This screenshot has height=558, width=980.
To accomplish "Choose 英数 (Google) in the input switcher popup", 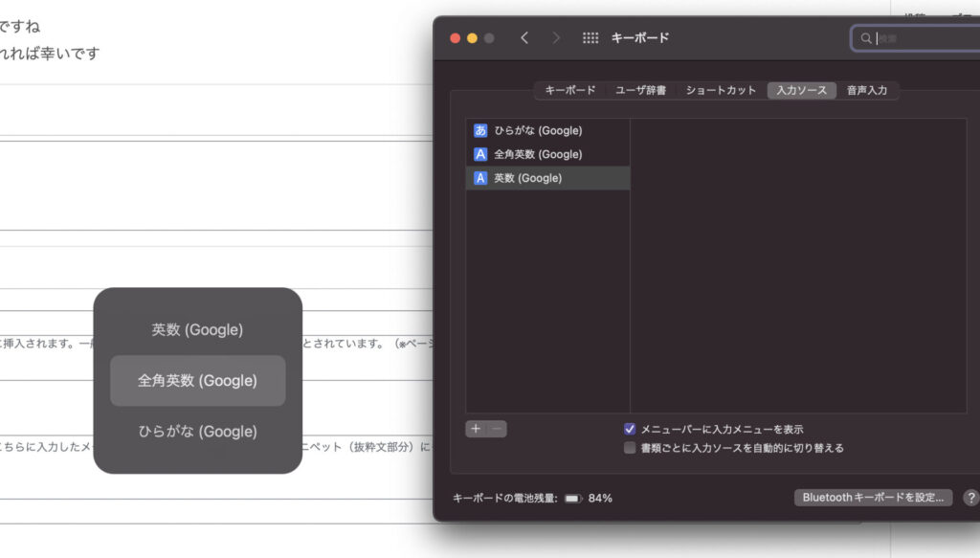I will coord(197,330).
